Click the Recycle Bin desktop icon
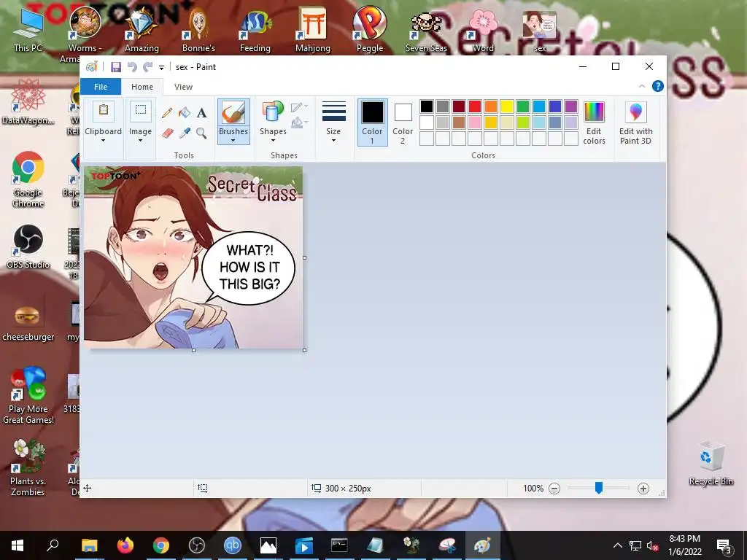The width and height of the screenshot is (747, 560). pos(711,463)
